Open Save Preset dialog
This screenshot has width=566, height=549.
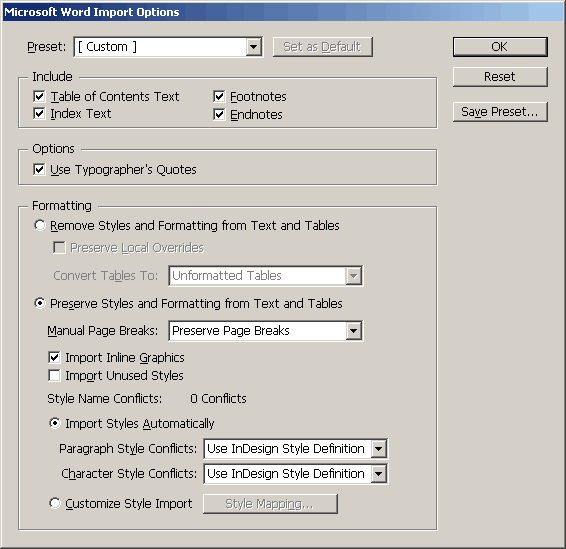(500, 112)
